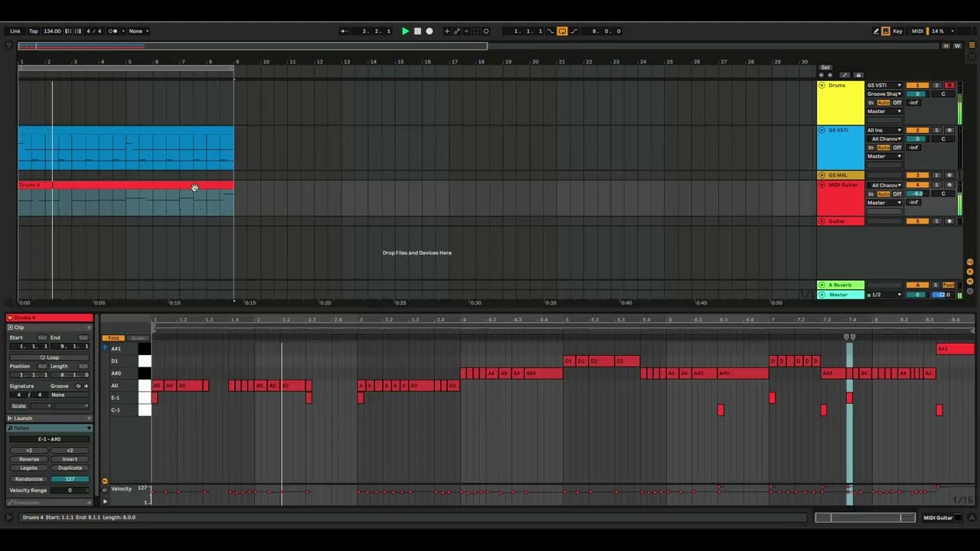Collapse the GS VSTi track
Screen dimensions: 980x551
click(822, 131)
